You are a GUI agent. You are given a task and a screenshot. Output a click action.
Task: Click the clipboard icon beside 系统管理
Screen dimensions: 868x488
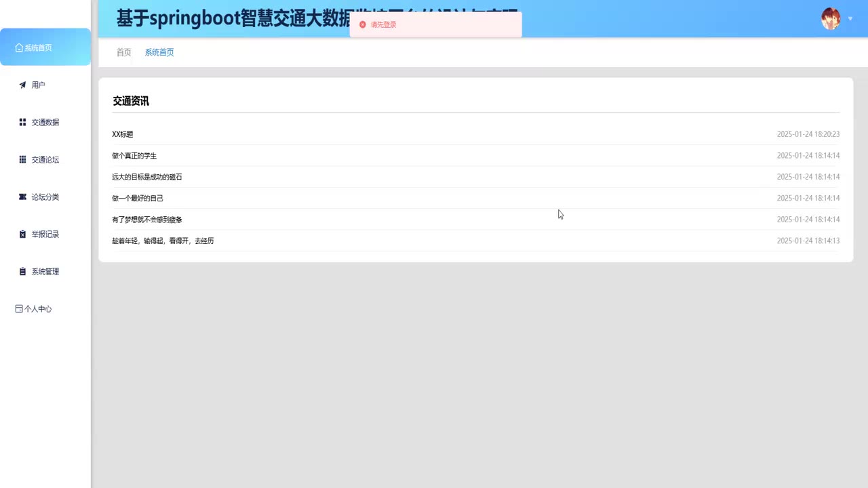[x=22, y=271]
